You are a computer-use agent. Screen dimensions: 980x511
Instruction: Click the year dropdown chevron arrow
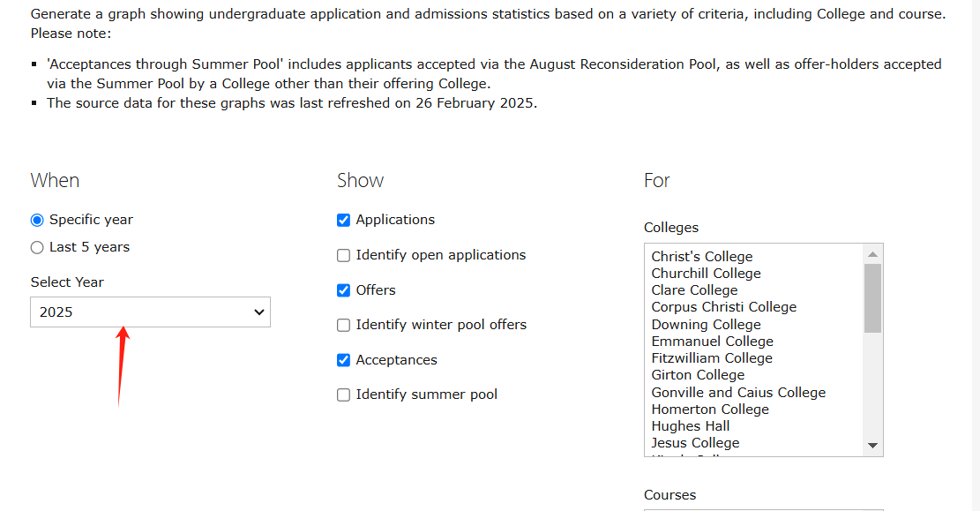point(258,312)
